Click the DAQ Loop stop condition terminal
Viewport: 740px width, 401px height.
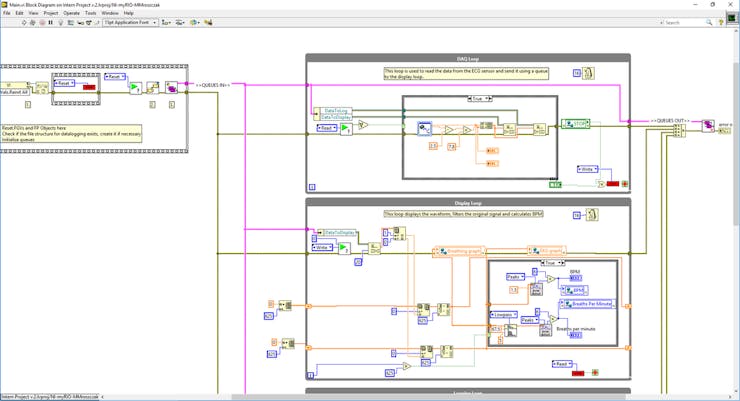tap(625, 184)
